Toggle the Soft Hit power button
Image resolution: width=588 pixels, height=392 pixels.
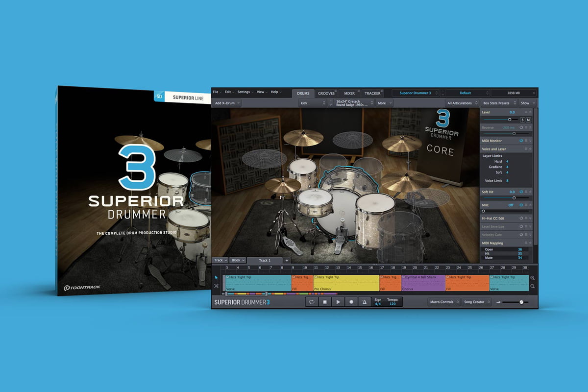(x=521, y=192)
